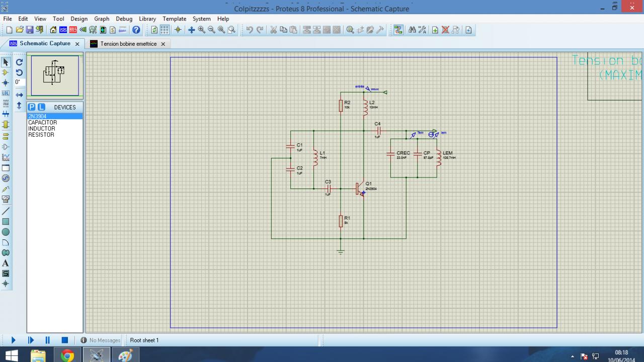Click the rotation angle input field
Image resolution: width=644 pixels, height=362 pixels.
[19, 82]
